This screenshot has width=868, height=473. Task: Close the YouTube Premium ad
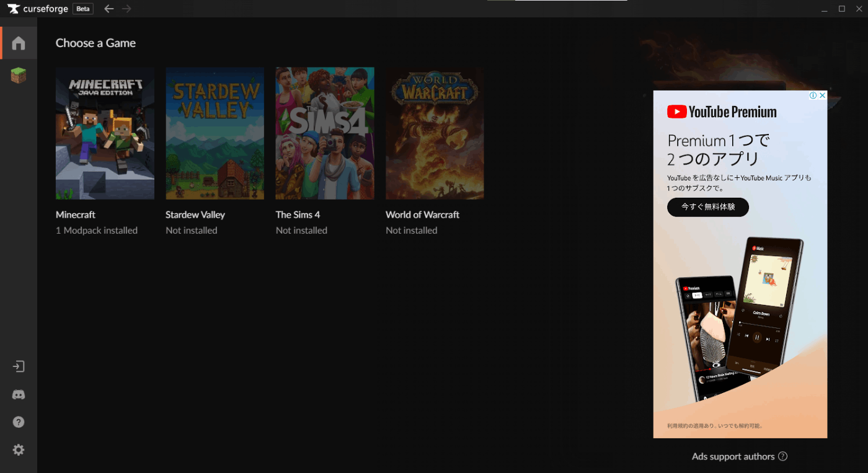823,95
